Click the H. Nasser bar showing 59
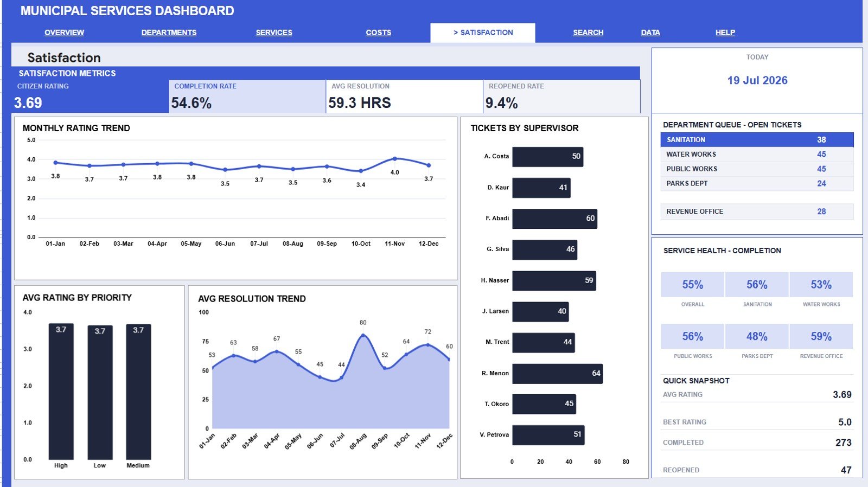 click(x=554, y=280)
